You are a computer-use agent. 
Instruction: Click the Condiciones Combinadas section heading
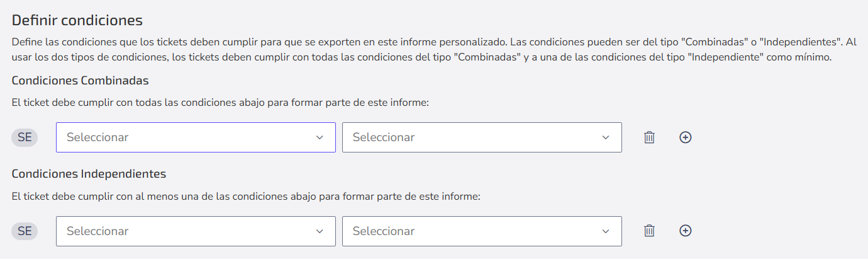pyautogui.click(x=80, y=81)
